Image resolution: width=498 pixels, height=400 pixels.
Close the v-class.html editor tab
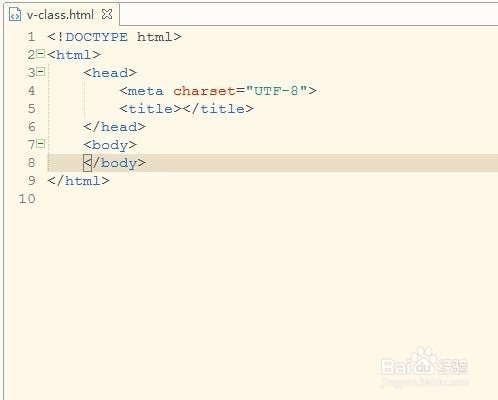click(107, 14)
